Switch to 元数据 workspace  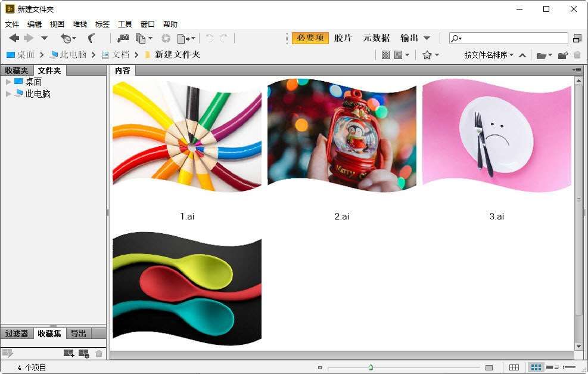pyautogui.click(x=376, y=38)
